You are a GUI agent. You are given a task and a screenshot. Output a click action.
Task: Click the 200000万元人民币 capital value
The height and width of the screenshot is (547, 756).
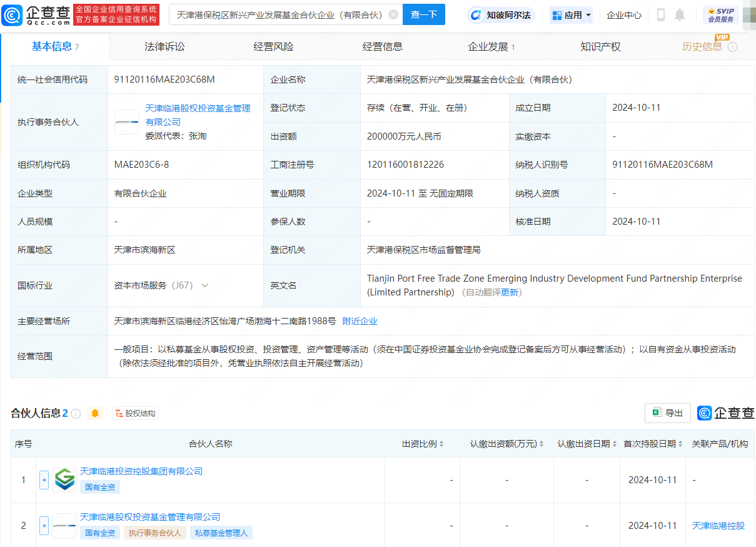(x=404, y=136)
